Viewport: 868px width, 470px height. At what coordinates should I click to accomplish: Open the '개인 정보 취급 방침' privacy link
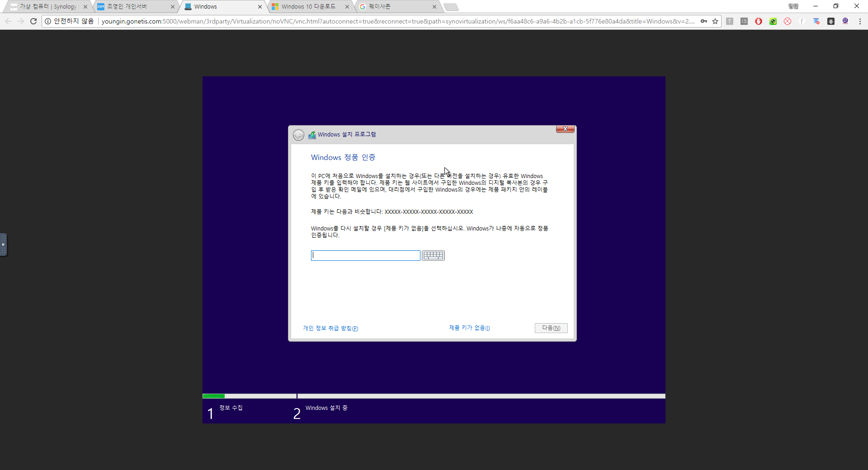(330, 329)
